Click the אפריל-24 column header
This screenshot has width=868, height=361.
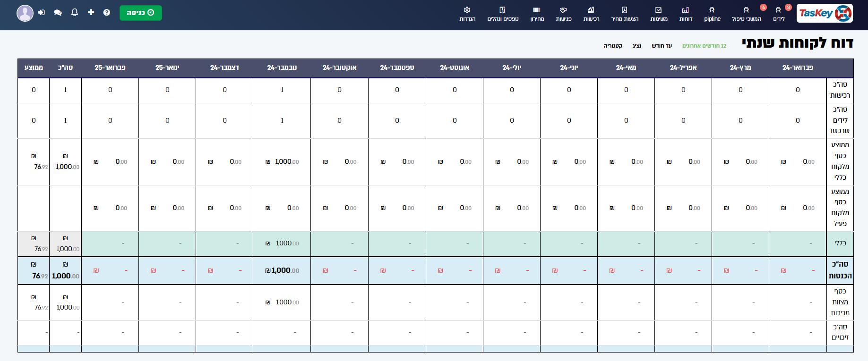coord(683,68)
